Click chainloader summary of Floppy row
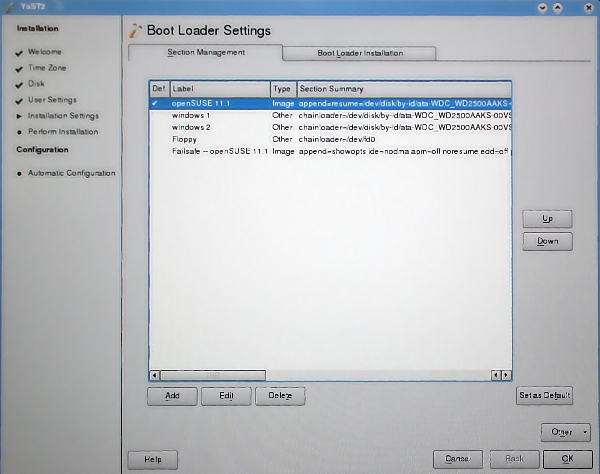Image resolution: width=600 pixels, height=474 pixels. 337,139
